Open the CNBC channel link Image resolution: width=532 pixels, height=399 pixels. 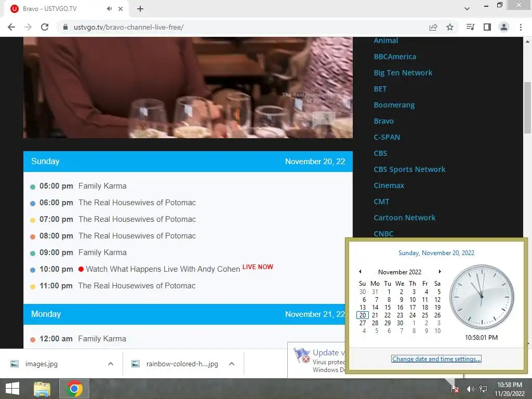[x=383, y=234]
